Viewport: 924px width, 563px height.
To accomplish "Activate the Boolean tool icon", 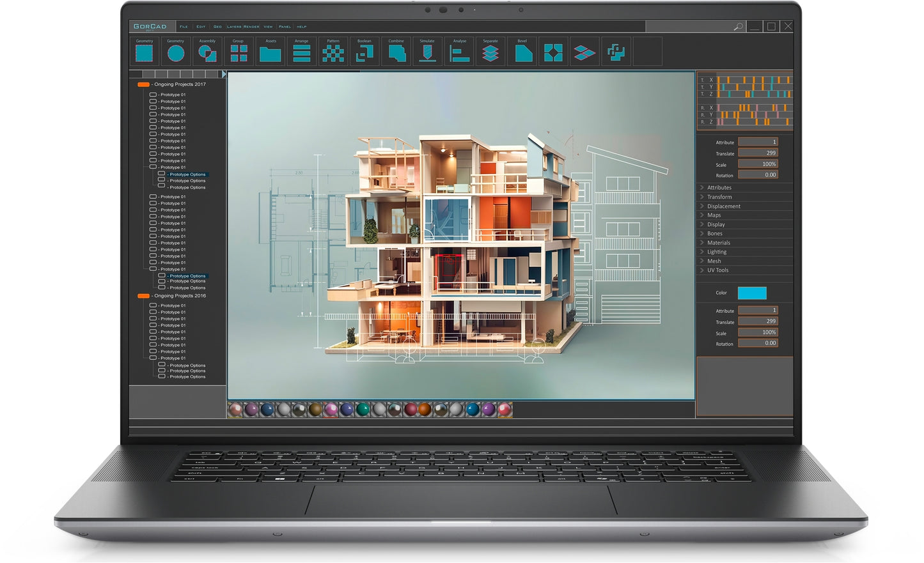I will (x=364, y=53).
